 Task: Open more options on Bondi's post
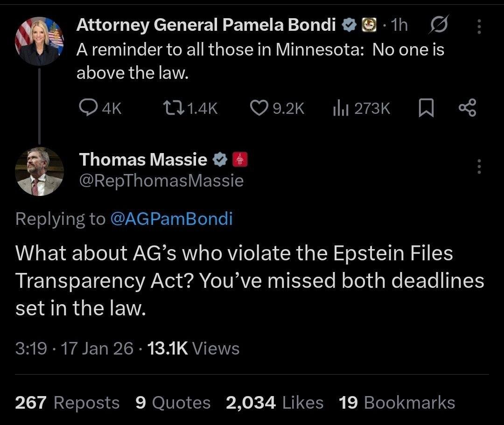click(478, 26)
